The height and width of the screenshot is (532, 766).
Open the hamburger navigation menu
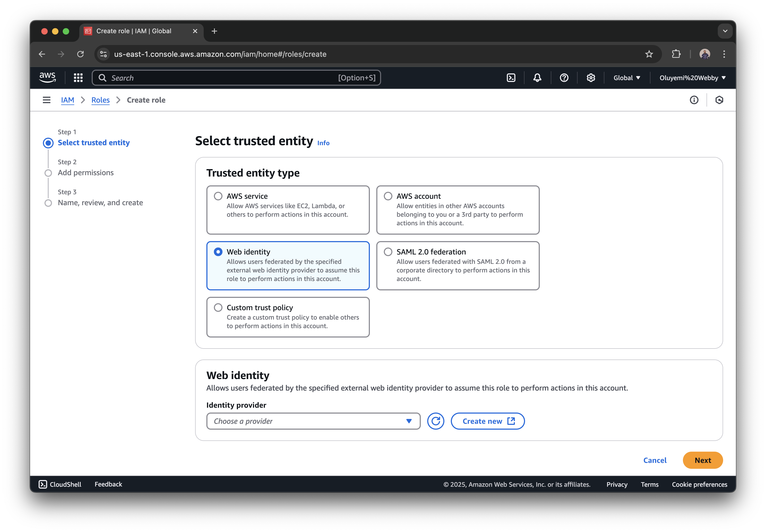(x=46, y=100)
